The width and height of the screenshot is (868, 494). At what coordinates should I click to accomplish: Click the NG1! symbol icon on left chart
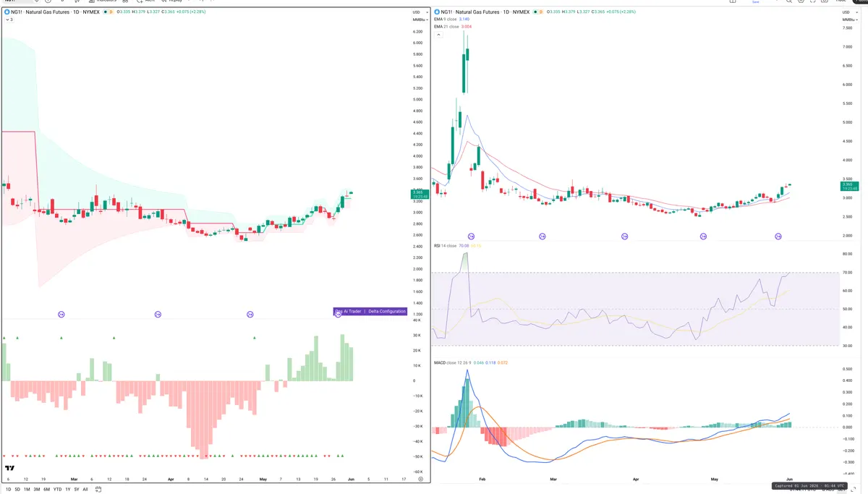point(7,12)
